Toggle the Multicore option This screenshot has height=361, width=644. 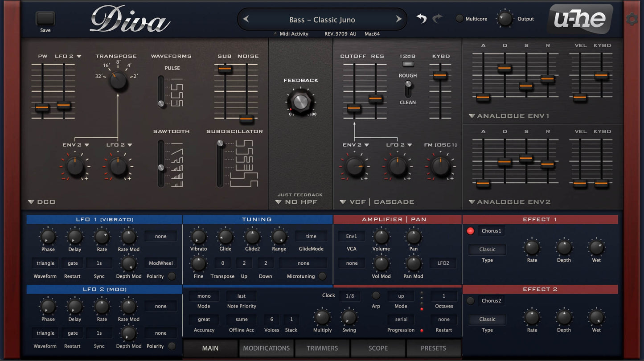[x=459, y=19]
